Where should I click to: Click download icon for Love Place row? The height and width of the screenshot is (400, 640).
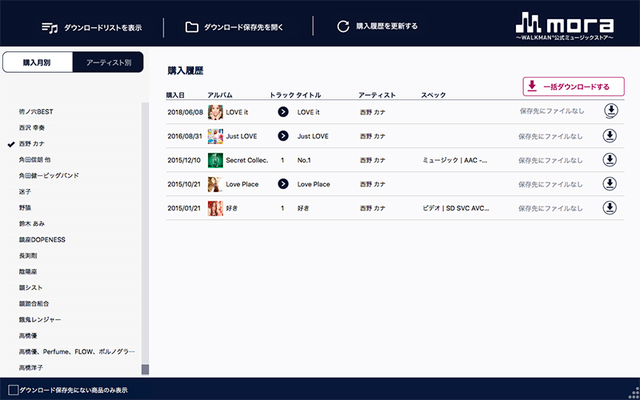610,184
